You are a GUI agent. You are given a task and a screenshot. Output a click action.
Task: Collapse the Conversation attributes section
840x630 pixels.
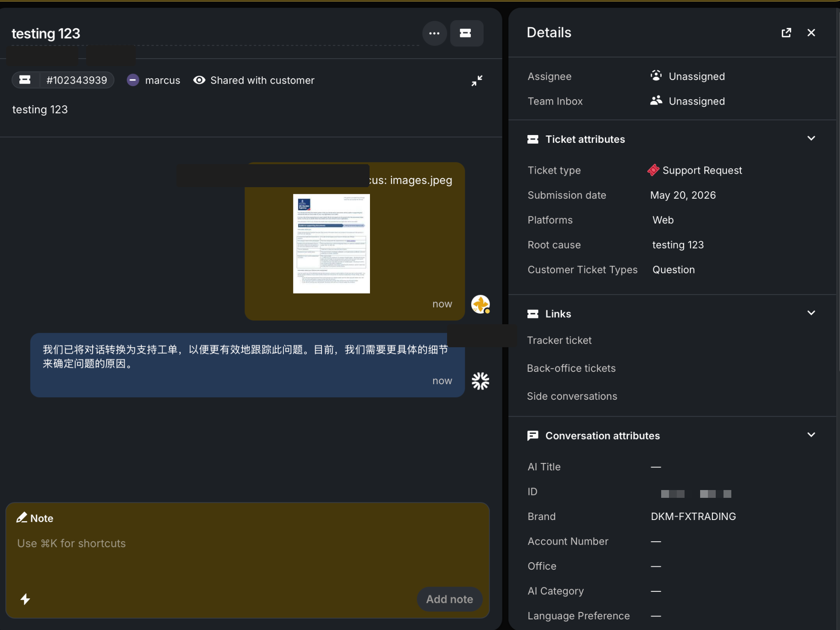(811, 435)
